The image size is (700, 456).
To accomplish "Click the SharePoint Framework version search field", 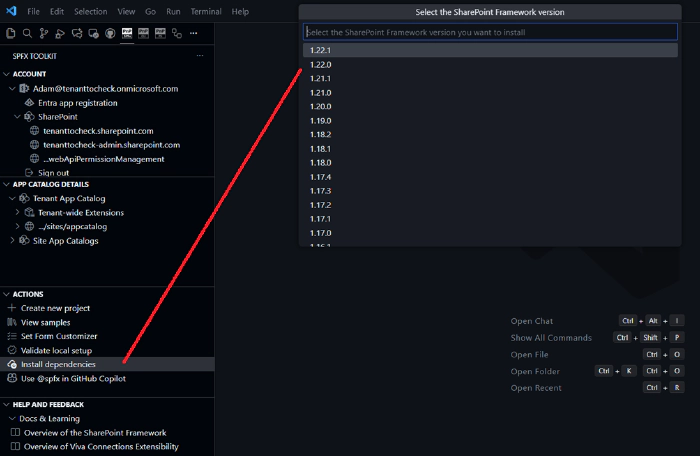I will (x=490, y=32).
